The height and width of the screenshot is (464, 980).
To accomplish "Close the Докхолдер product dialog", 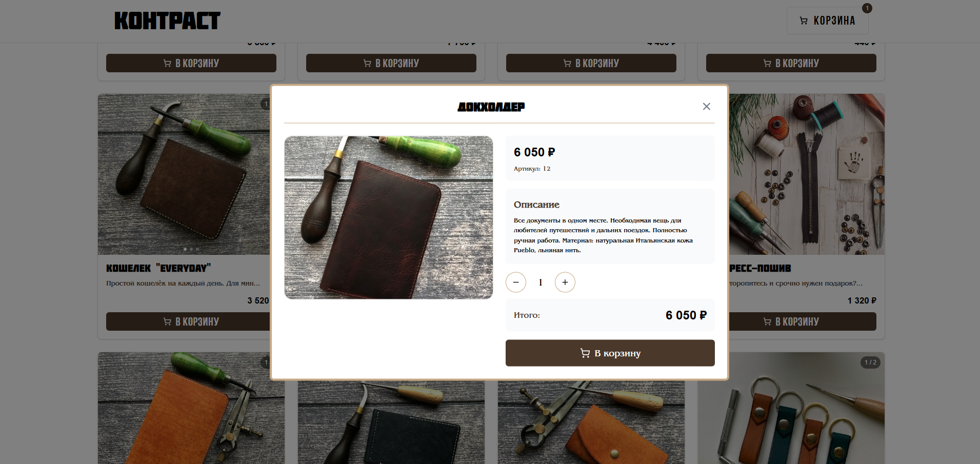I will [706, 107].
